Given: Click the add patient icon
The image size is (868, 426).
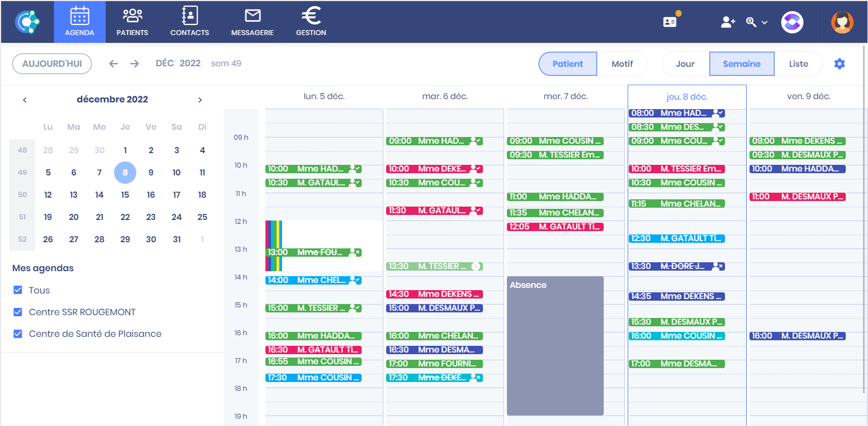Looking at the screenshot, I should (x=728, y=22).
